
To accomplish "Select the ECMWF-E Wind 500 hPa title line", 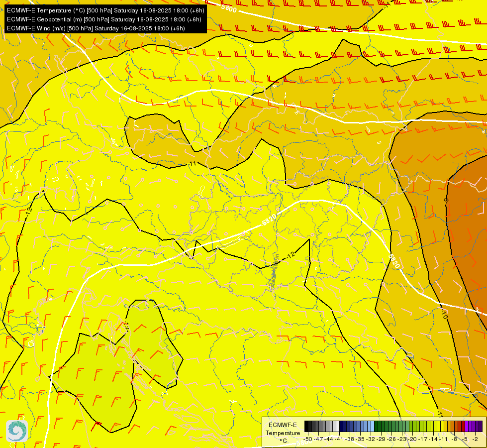I will (96, 28).
